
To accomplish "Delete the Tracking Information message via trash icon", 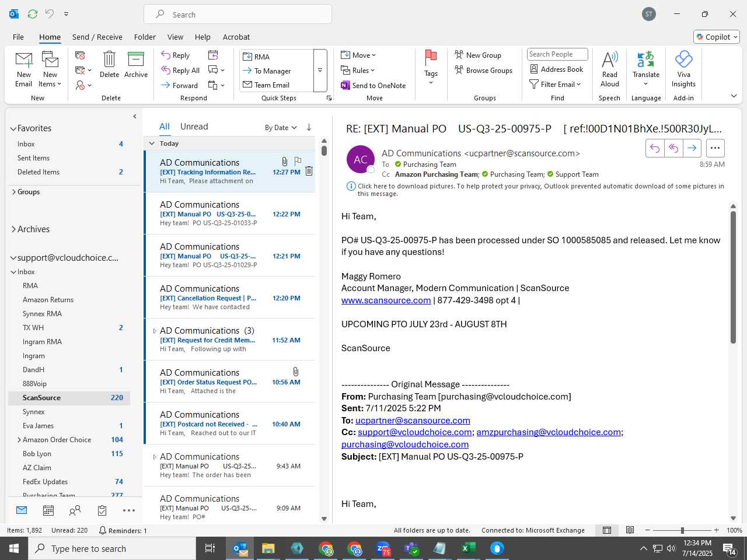I will point(309,171).
